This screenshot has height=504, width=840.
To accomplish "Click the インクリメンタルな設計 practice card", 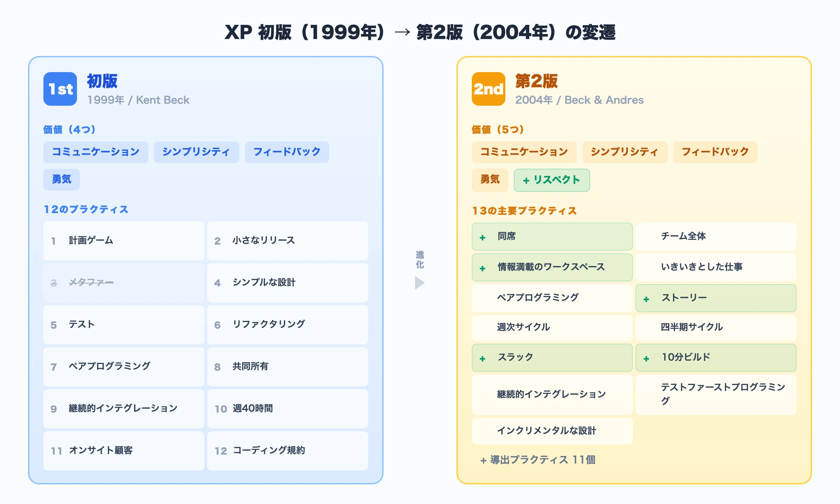I will pyautogui.click(x=552, y=431).
